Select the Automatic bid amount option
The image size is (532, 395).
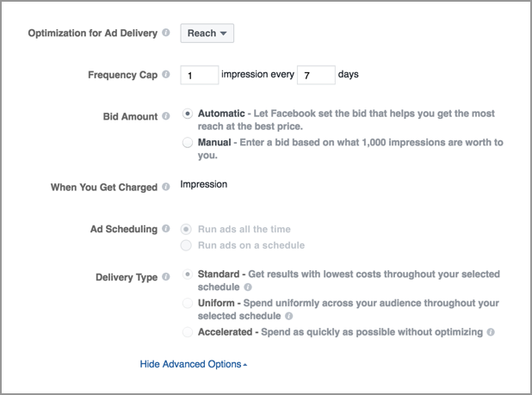click(x=188, y=114)
